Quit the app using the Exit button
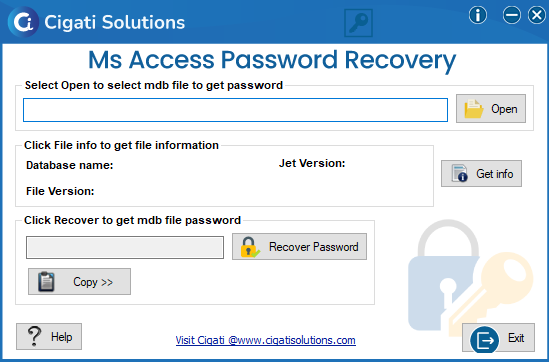549x362 pixels. [498, 337]
